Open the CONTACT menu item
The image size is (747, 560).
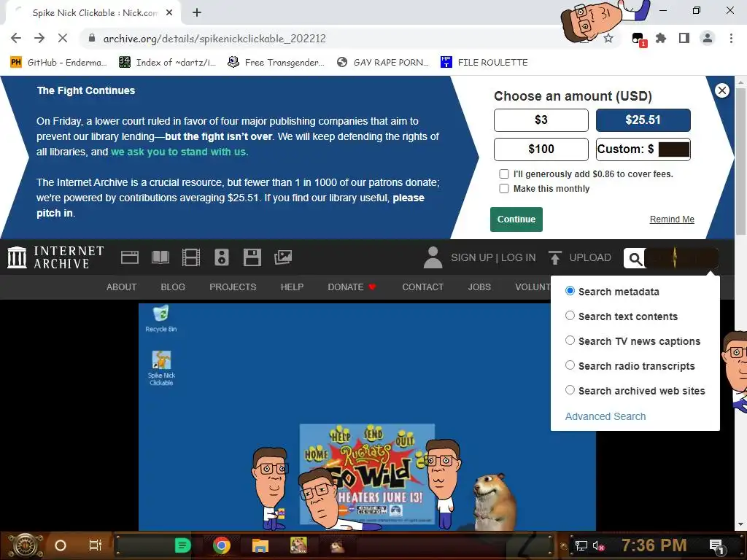423,287
